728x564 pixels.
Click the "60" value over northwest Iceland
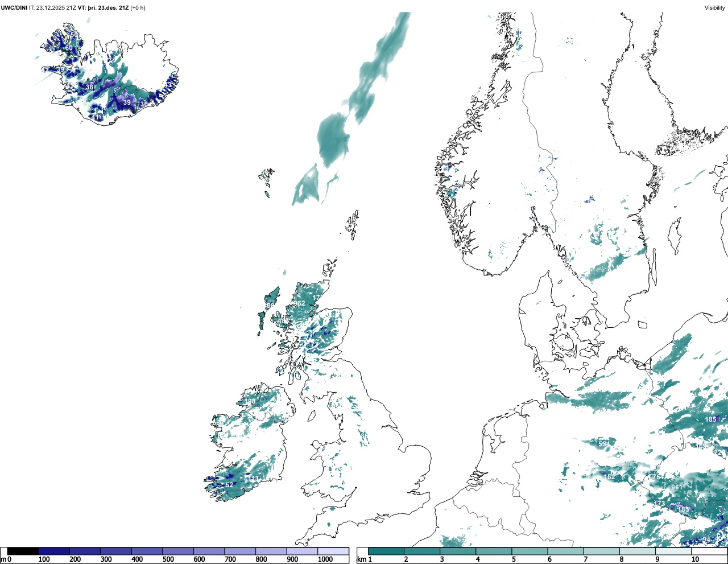pyautogui.click(x=69, y=48)
